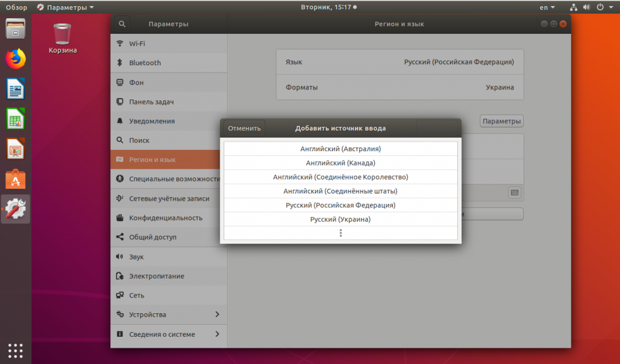Click the top bar volume icon
Viewport: 620px width, 364px height.
click(x=587, y=7)
